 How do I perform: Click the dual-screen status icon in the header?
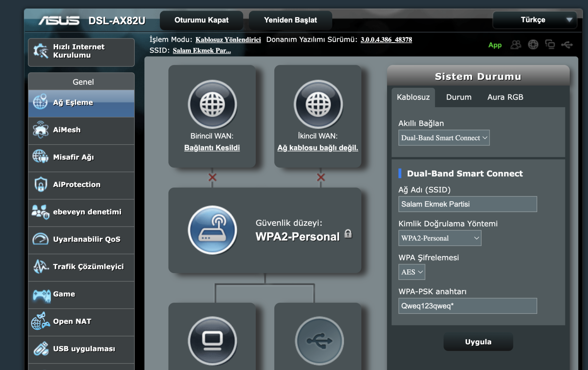coord(550,45)
